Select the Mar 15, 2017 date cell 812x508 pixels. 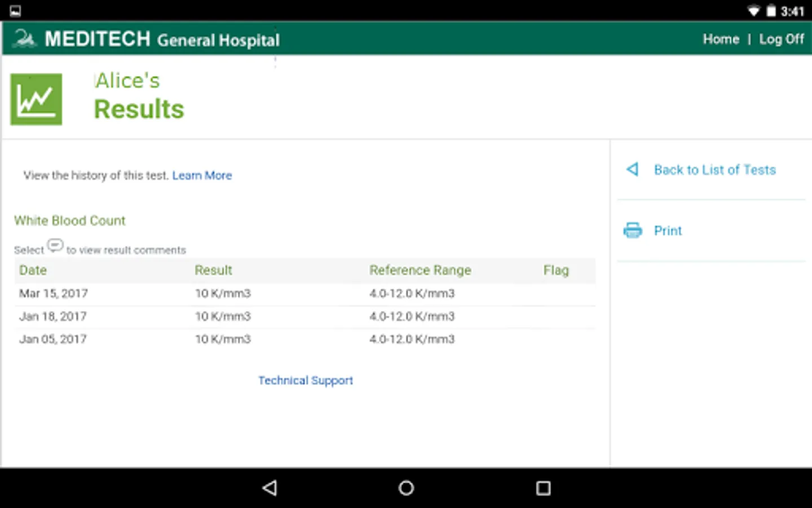[x=54, y=294]
